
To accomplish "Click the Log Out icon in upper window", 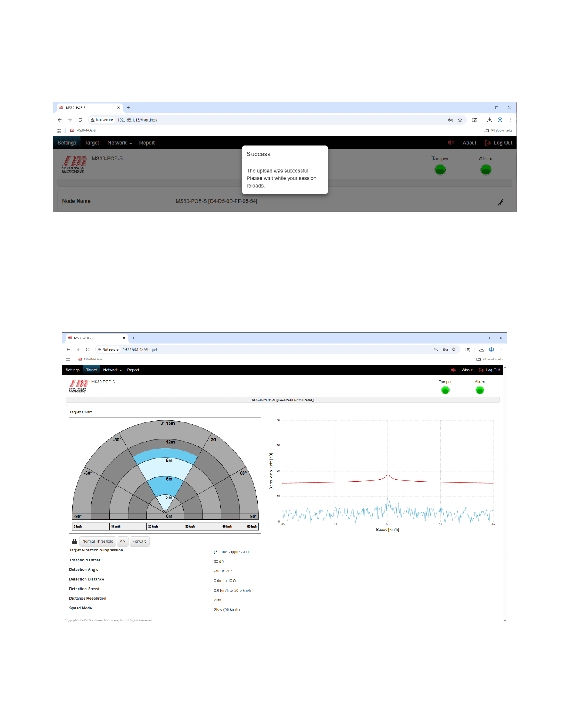I will pos(488,143).
